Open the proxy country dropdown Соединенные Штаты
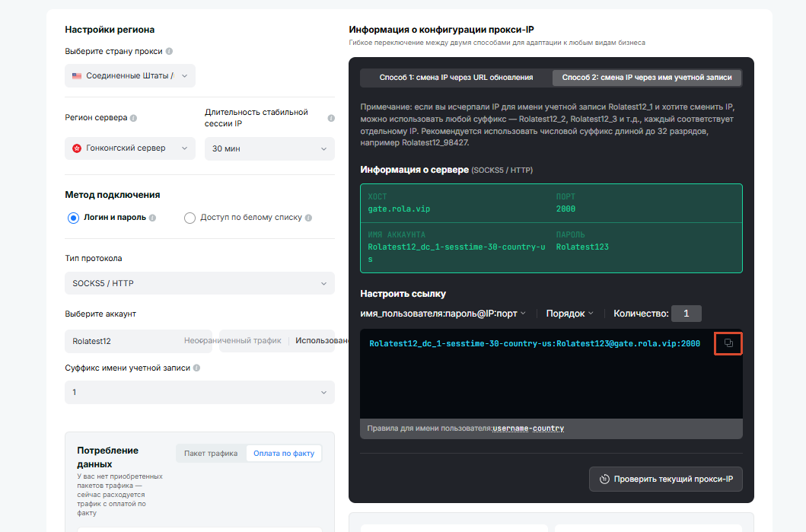 click(x=130, y=75)
